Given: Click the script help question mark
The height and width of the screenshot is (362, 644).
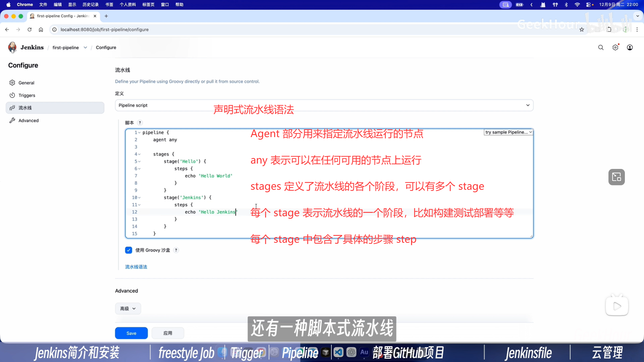Looking at the screenshot, I should [x=140, y=123].
